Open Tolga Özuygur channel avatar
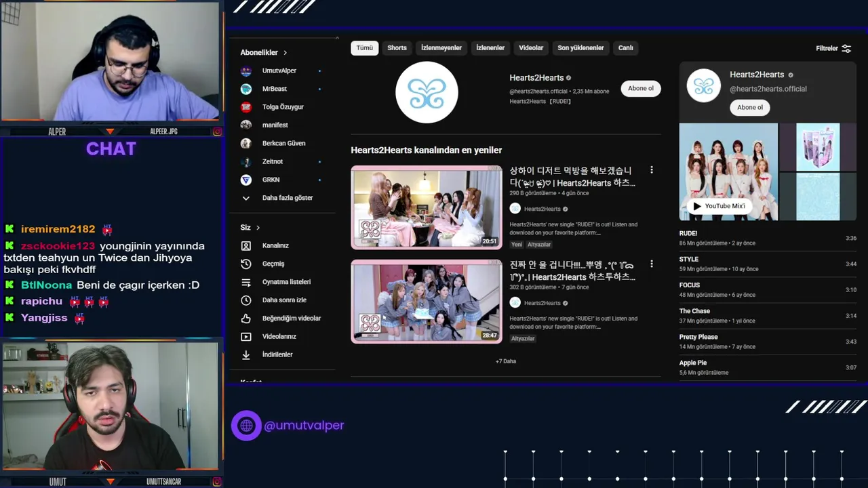The width and height of the screenshot is (868, 488). click(246, 107)
